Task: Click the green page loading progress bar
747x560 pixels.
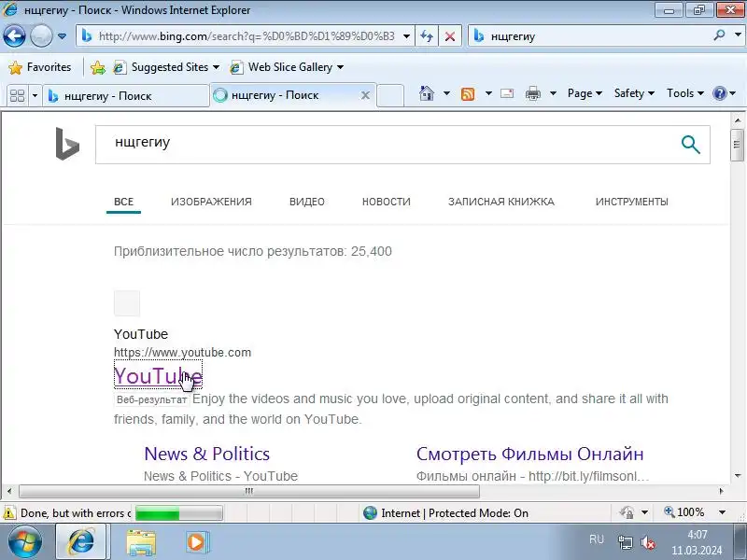Action: tap(178, 513)
